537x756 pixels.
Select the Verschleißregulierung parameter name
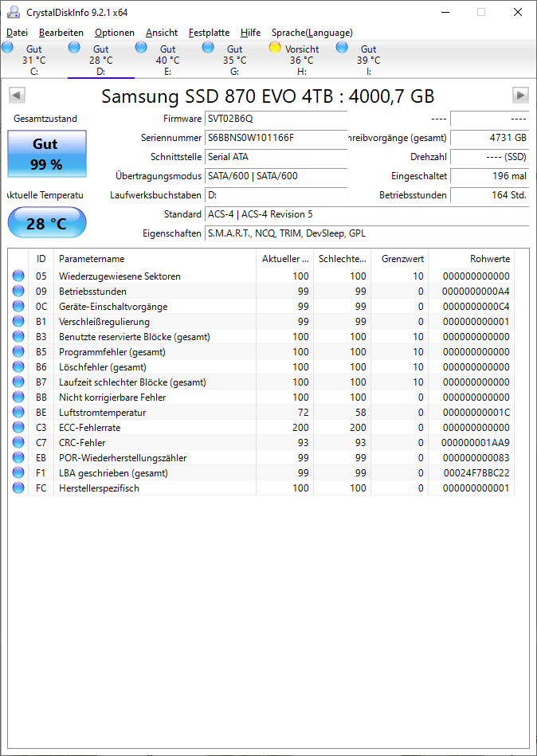click(x=104, y=322)
